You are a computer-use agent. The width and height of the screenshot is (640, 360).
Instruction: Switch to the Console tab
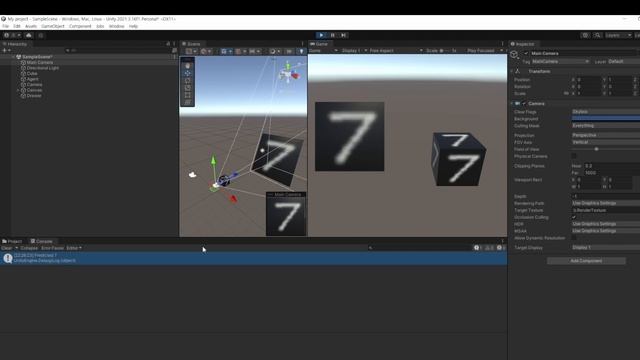coord(42,241)
